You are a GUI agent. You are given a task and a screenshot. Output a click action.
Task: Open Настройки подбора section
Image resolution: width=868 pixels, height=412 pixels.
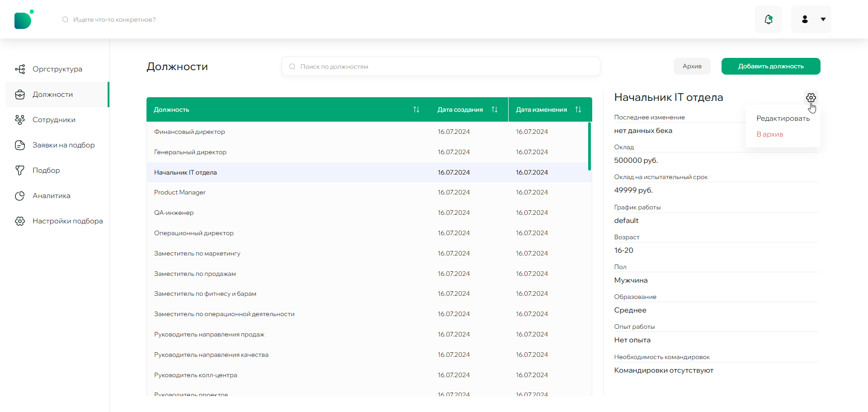[57, 221]
